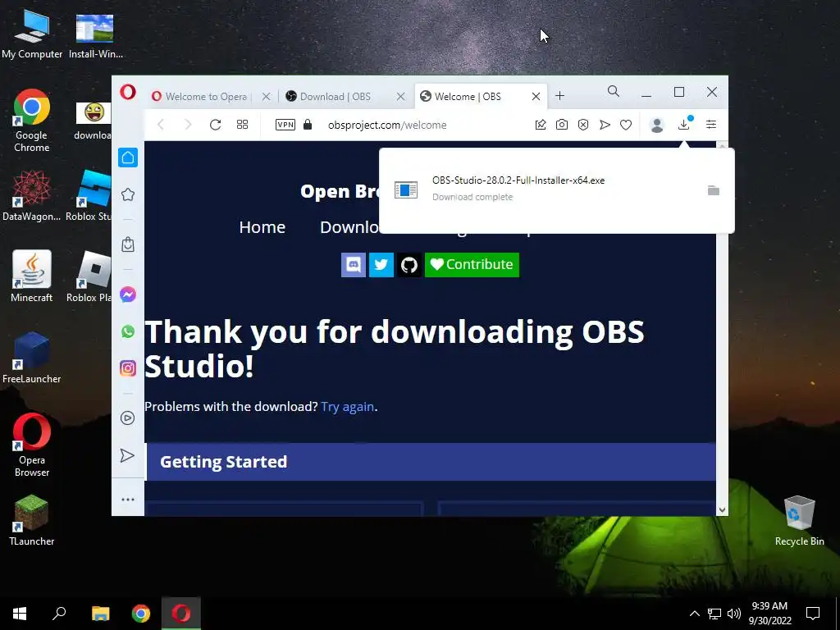
Task: Open the Download nav link on OBS site
Action: click(349, 227)
